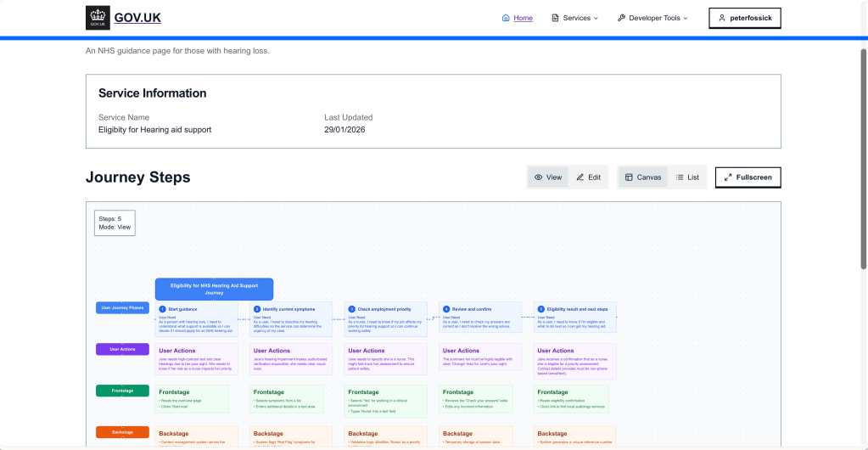Click the document icon beside Services
This screenshot has height=450, width=868.
[555, 18]
